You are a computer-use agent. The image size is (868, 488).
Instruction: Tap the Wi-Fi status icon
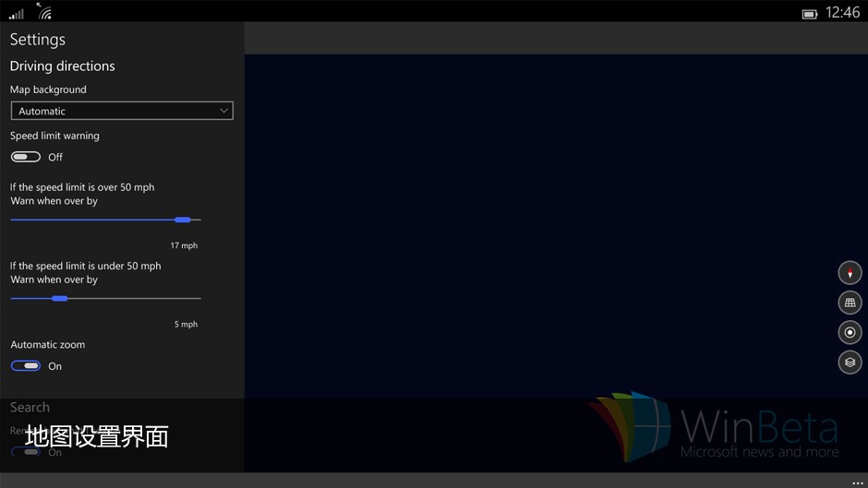coord(45,12)
